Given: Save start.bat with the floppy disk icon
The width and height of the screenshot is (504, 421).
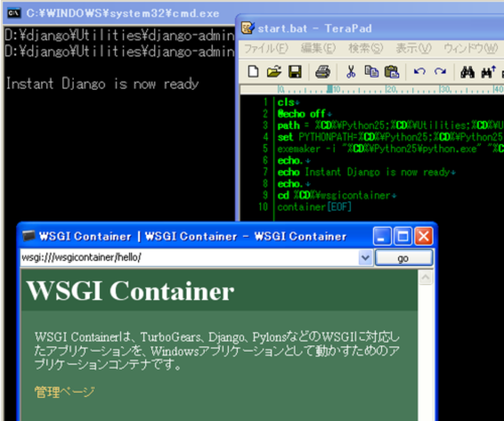Looking at the screenshot, I should pyautogui.click(x=295, y=72).
